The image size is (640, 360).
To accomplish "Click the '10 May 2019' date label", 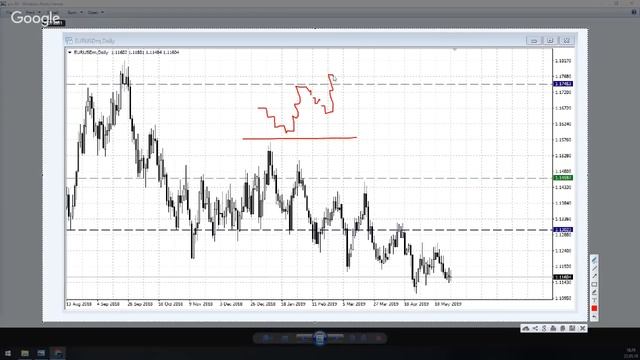I will 448,304.
